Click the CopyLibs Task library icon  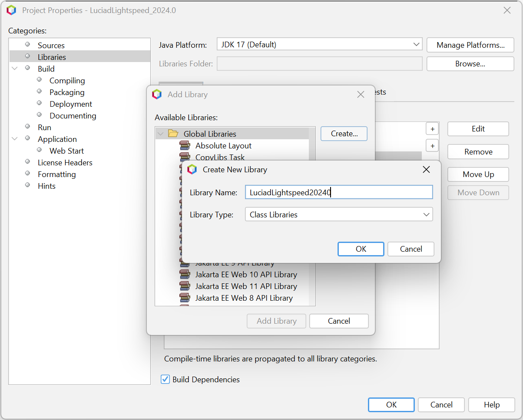(185, 157)
